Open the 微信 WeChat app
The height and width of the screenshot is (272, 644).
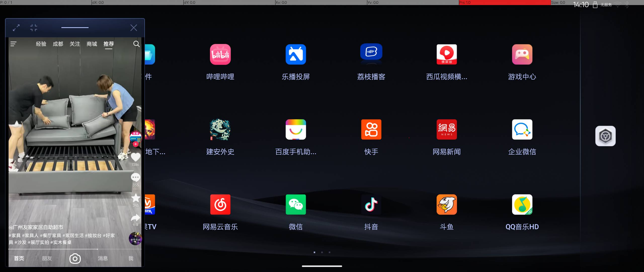click(x=296, y=205)
